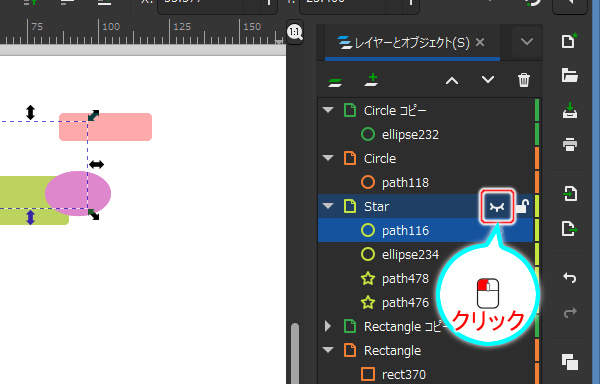Viewport: 600px width, 384px height.
Task: Open the panel dropdown chevron
Action: point(527,41)
